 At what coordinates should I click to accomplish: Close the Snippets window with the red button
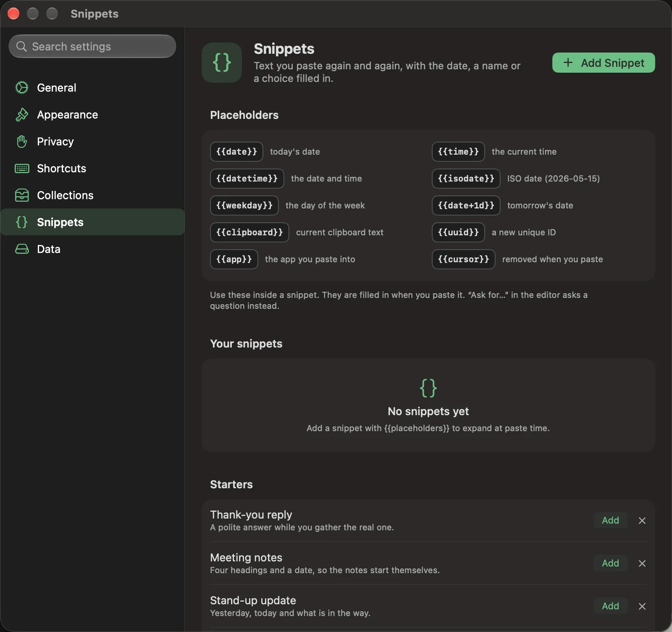[x=13, y=13]
